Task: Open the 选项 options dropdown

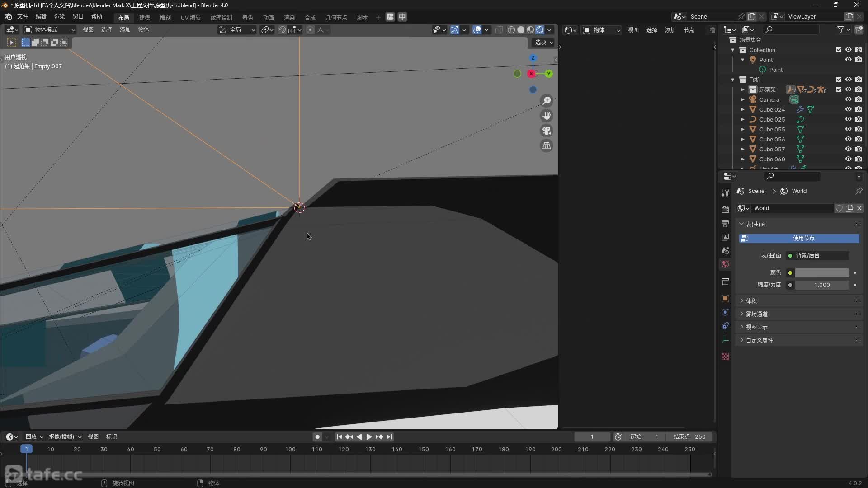Action: pyautogui.click(x=544, y=42)
